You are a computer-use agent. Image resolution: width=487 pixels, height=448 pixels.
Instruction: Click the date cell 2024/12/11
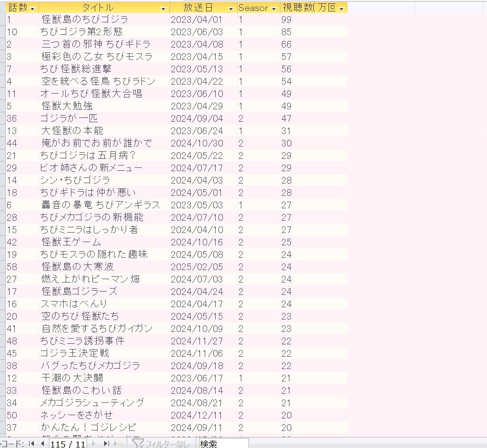click(203, 415)
